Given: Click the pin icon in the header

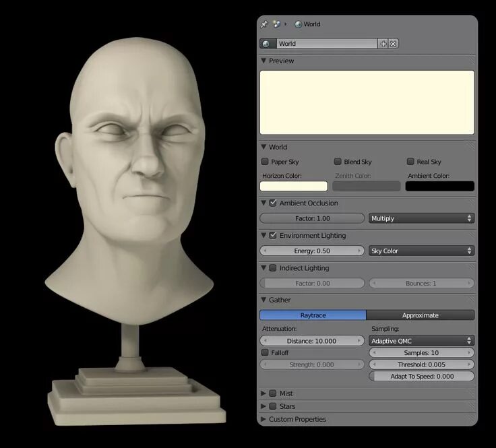Looking at the screenshot, I should pyautogui.click(x=264, y=24).
